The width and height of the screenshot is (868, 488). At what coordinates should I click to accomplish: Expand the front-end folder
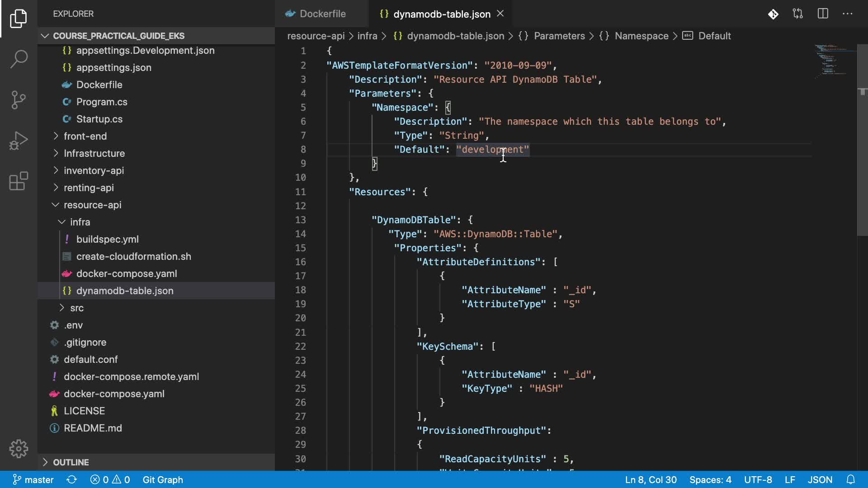click(x=85, y=136)
